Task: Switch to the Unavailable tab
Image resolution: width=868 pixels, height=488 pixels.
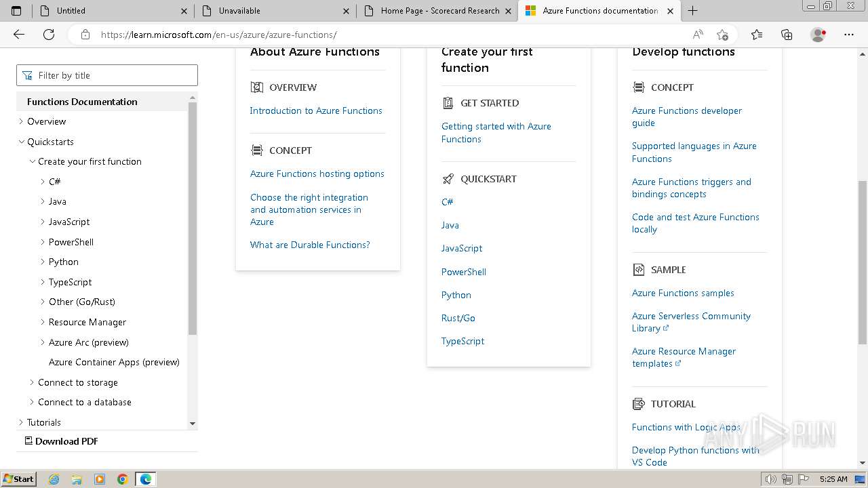Action: (x=275, y=11)
